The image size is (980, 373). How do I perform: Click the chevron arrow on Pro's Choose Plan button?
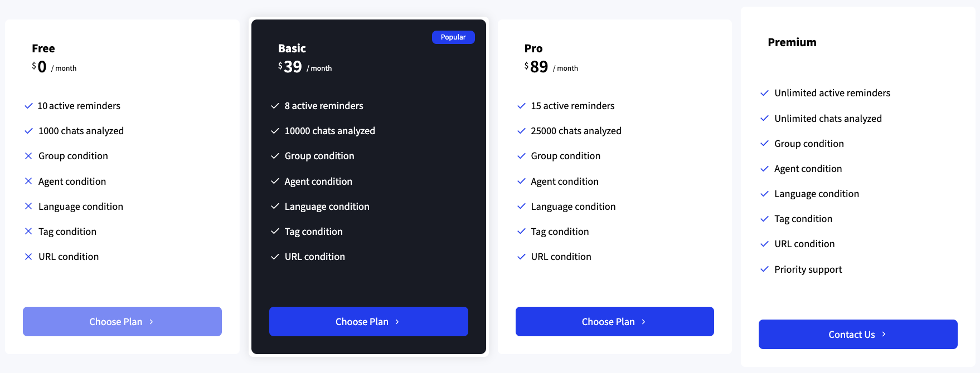[643, 322]
